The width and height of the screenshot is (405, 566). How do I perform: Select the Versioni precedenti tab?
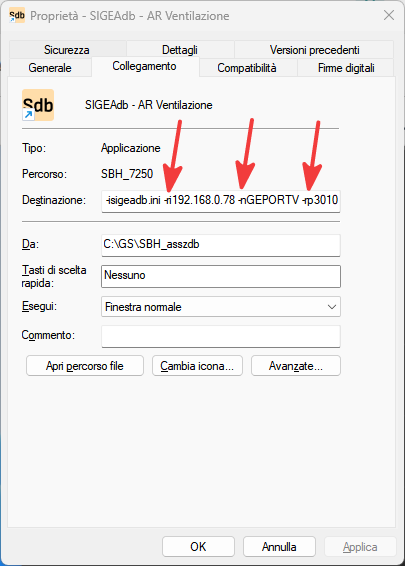(x=314, y=49)
